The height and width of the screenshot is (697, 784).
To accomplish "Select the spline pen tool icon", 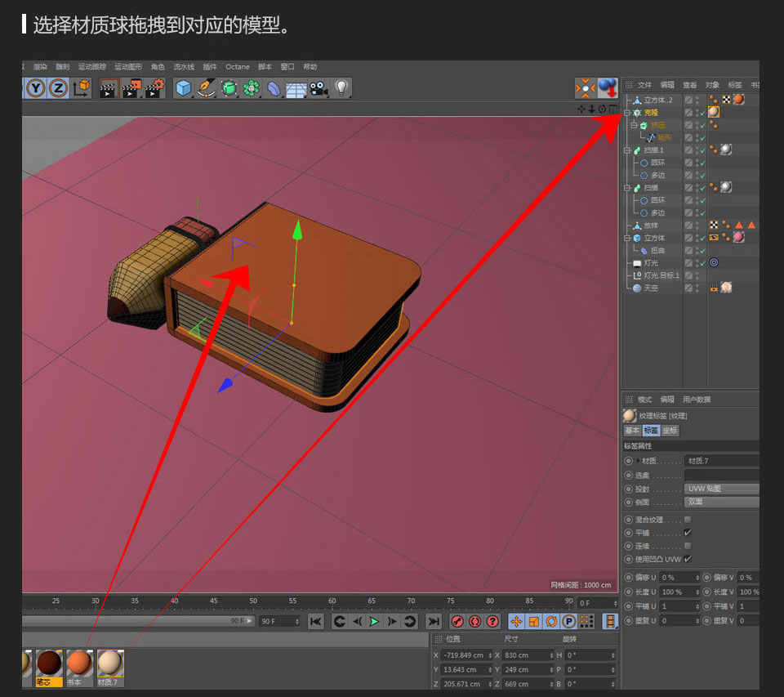I will click(204, 87).
